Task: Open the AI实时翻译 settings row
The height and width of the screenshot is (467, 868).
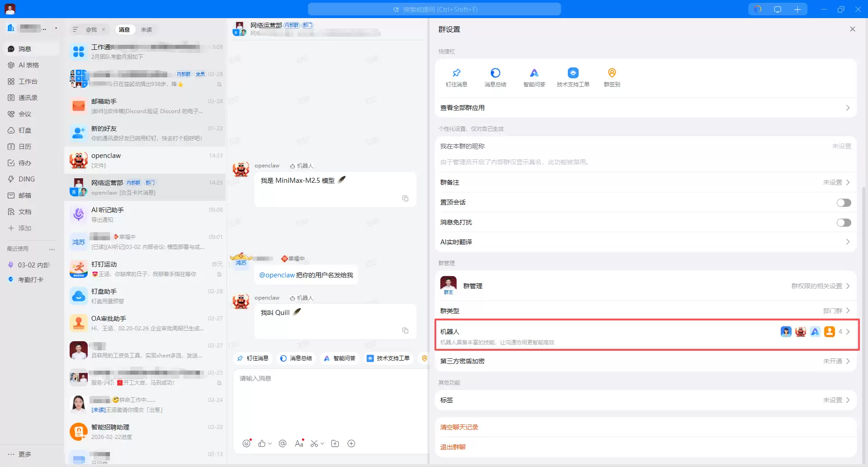Action: pos(646,242)
